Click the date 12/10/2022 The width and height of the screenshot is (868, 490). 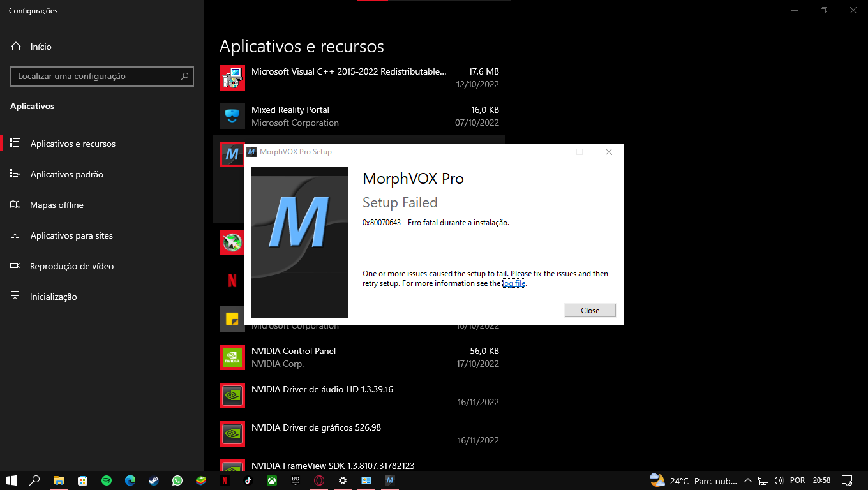[477, 84]
